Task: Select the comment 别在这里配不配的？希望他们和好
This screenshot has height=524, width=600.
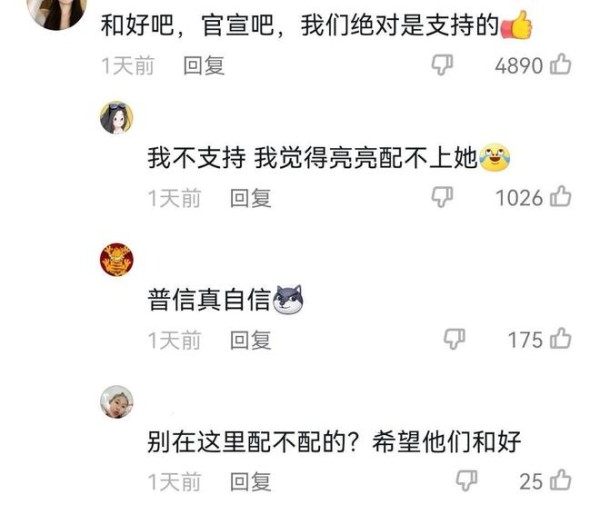Action: click(334, 441)
